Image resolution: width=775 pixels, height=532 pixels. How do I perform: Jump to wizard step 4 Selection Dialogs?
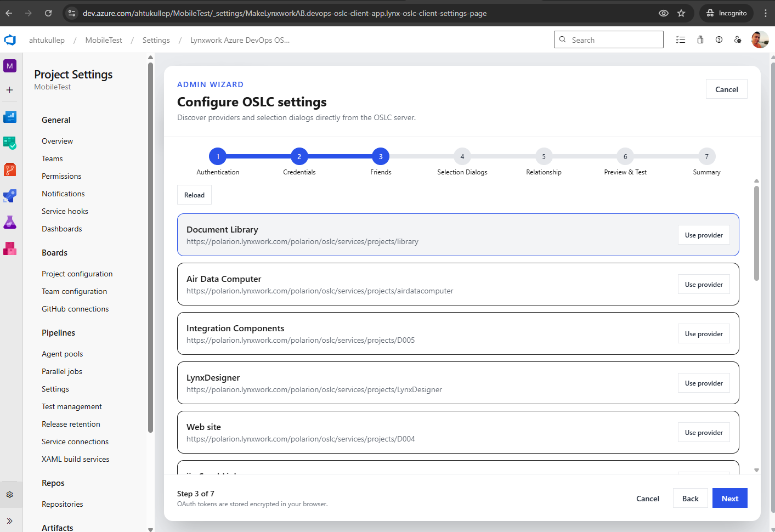pyautogui.click(x=462, y=157)
